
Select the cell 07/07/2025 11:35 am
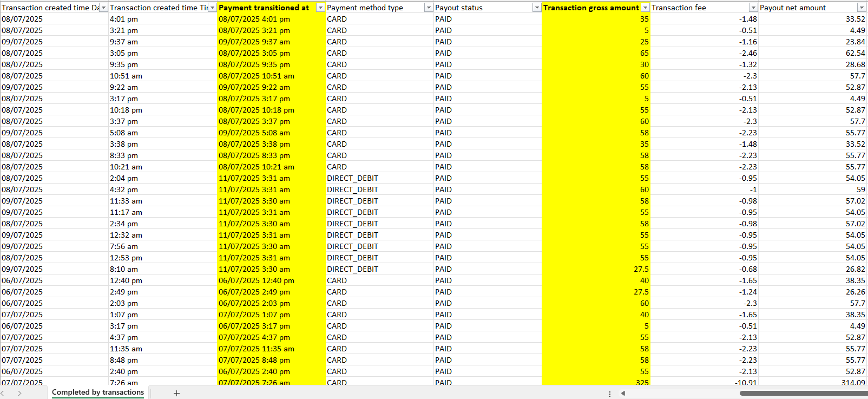pyautogui.click(x=271, y=349)
